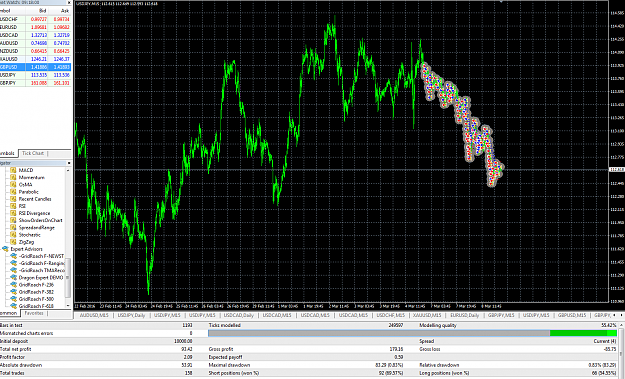Switch to the Tick Chart tab
625x379 pixels.
click(x=33, y=153)
